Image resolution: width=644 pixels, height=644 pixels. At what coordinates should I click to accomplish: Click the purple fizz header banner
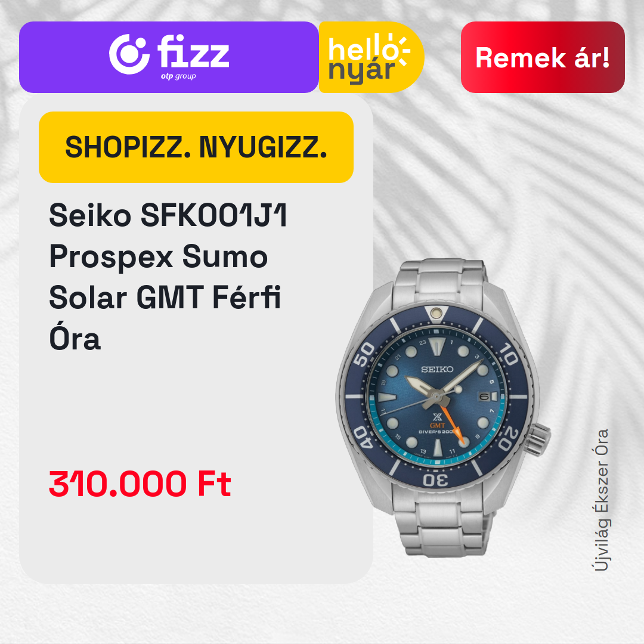click(169, 57)
